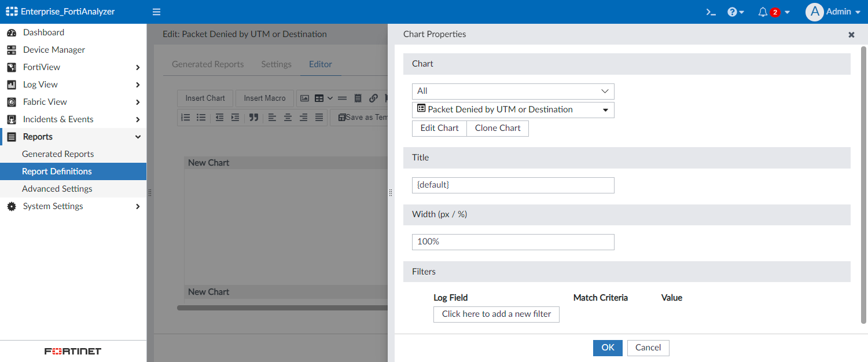Open the chart category dropdown showing All
Image resolution: width=868 pixels, height=362 pixels.
[513, 91]
